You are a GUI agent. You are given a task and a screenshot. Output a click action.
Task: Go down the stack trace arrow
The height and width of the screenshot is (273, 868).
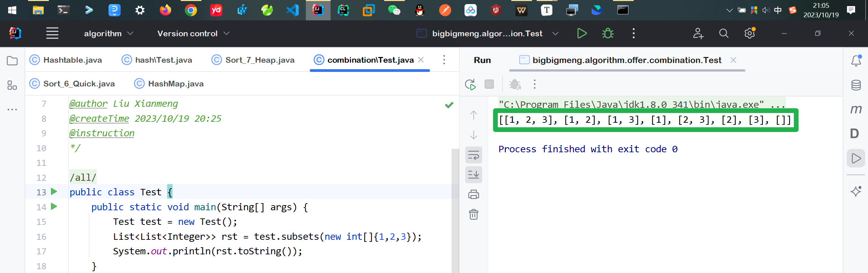click(x=474, y=135)
